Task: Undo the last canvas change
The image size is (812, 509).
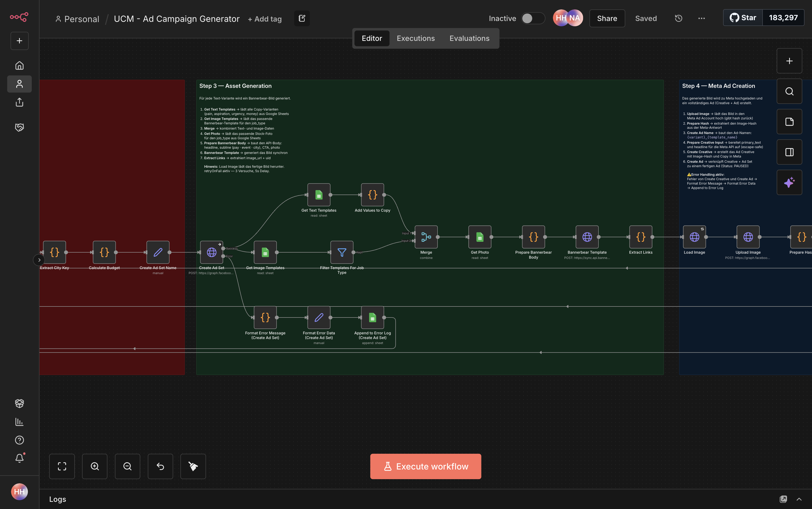Action: click(160, 466)
